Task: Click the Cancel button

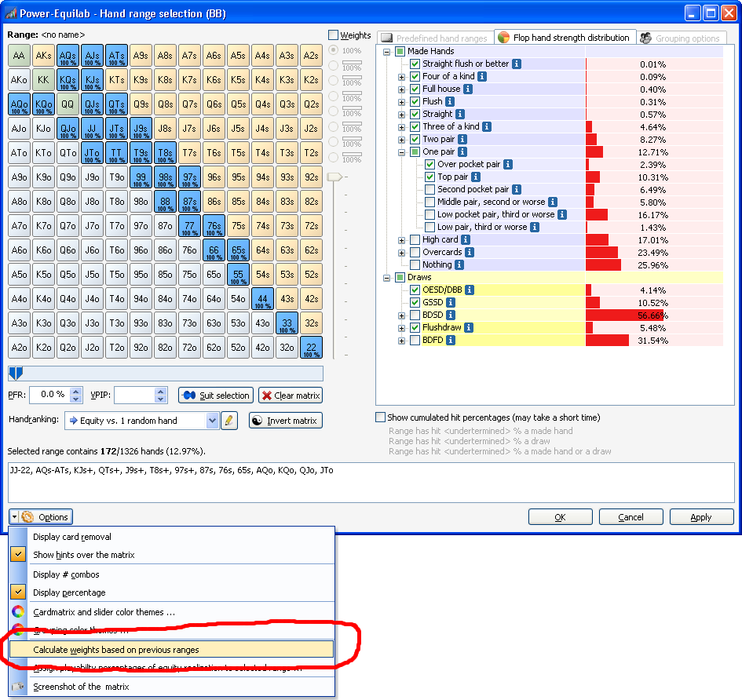Action: click(631, 517)
